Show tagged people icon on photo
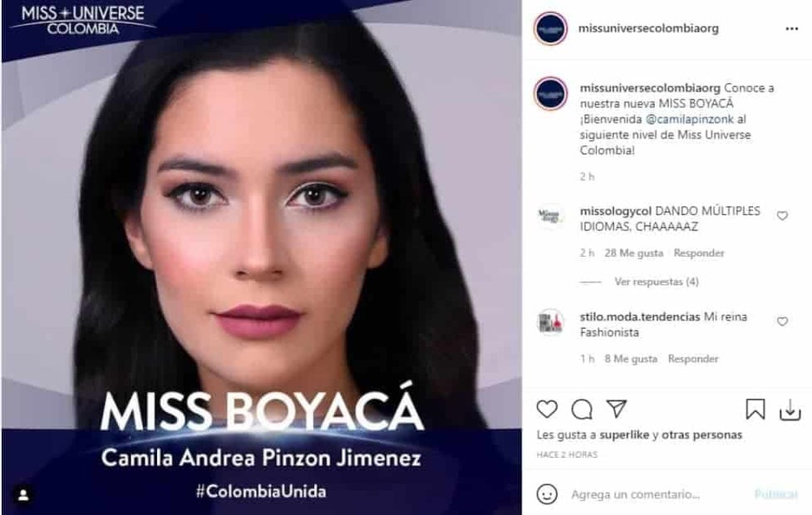 23,495
